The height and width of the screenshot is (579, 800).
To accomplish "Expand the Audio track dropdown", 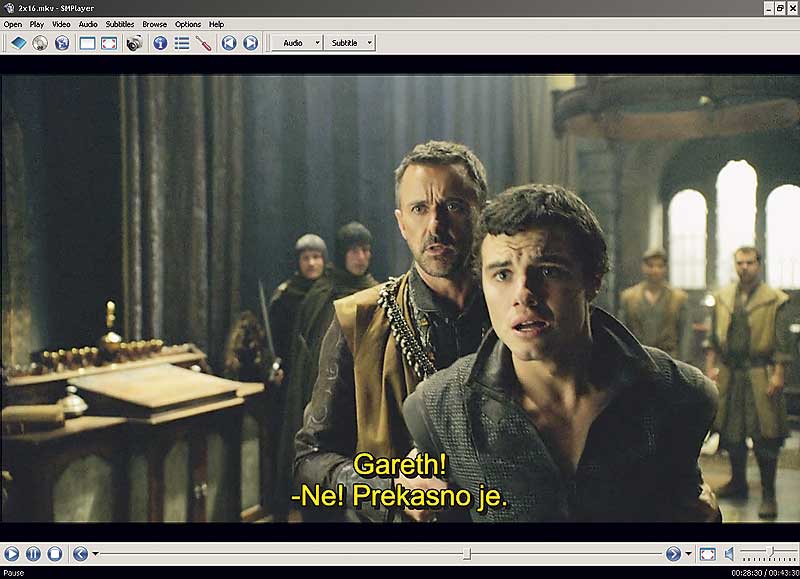I will [297, 43].
